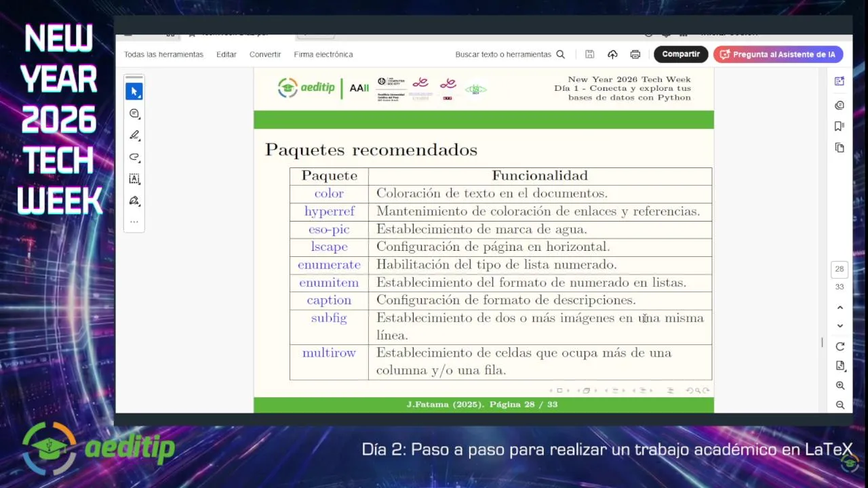
Task: Click slide header text 'New Year 2026 Tech Week'
Action: [629, 79]
